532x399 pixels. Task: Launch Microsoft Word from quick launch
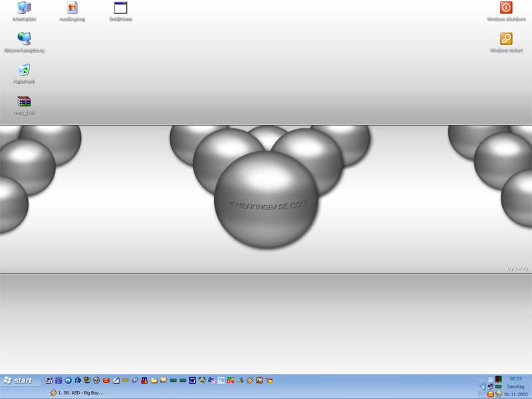tap(192, 380)
